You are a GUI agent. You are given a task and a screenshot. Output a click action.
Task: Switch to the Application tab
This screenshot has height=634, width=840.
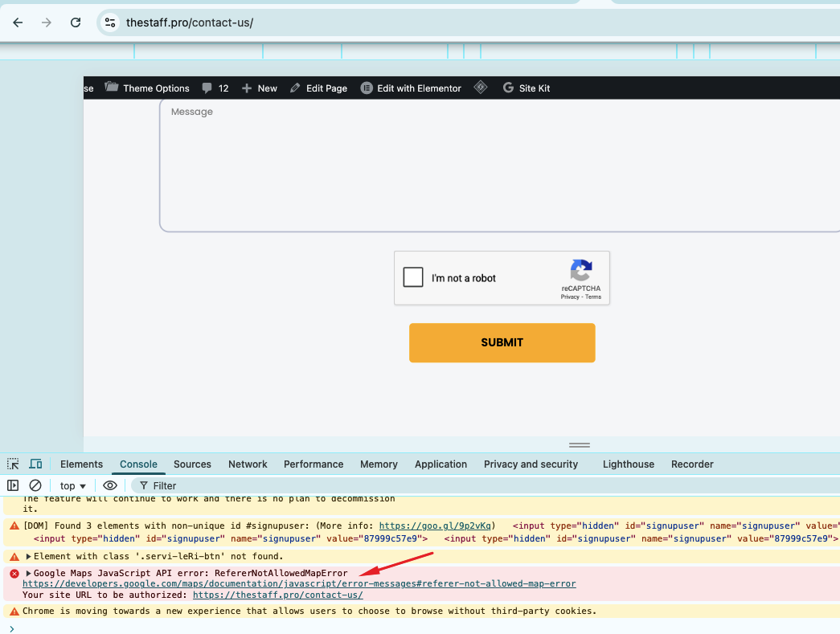440,464
